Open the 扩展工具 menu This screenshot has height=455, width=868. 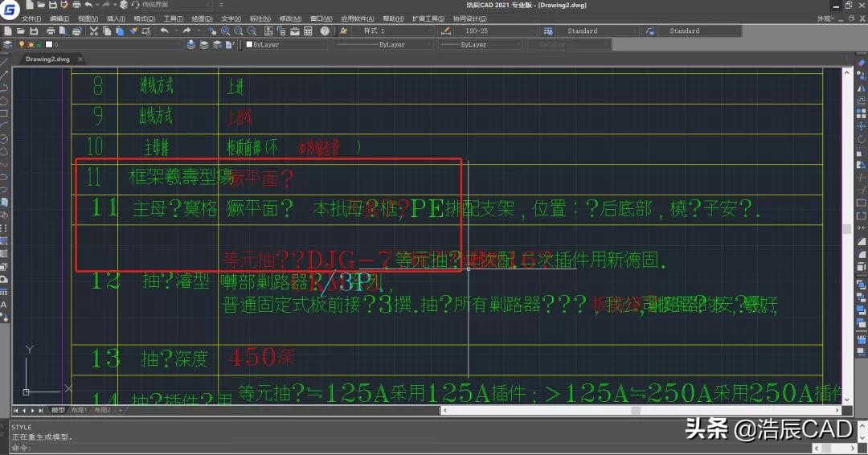pos(428,18)
